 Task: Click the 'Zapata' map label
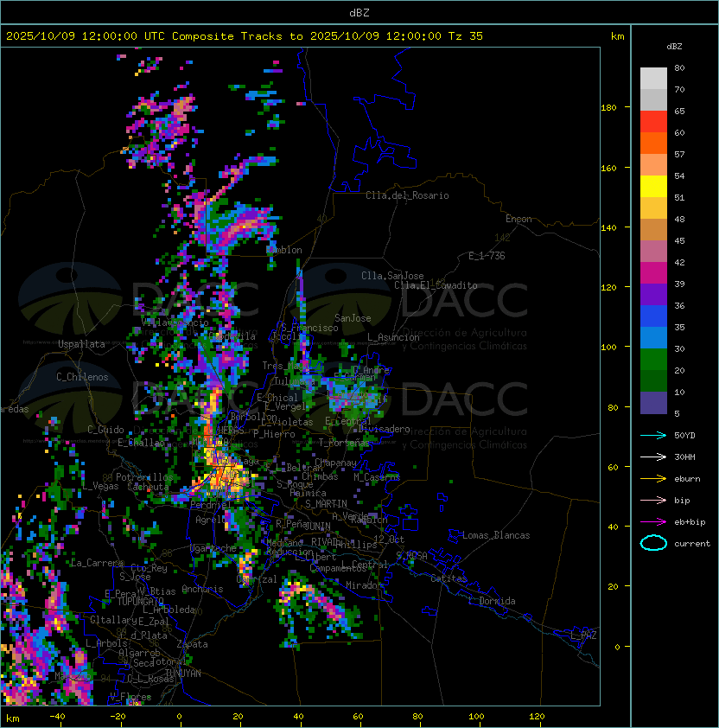pos(192,644)
